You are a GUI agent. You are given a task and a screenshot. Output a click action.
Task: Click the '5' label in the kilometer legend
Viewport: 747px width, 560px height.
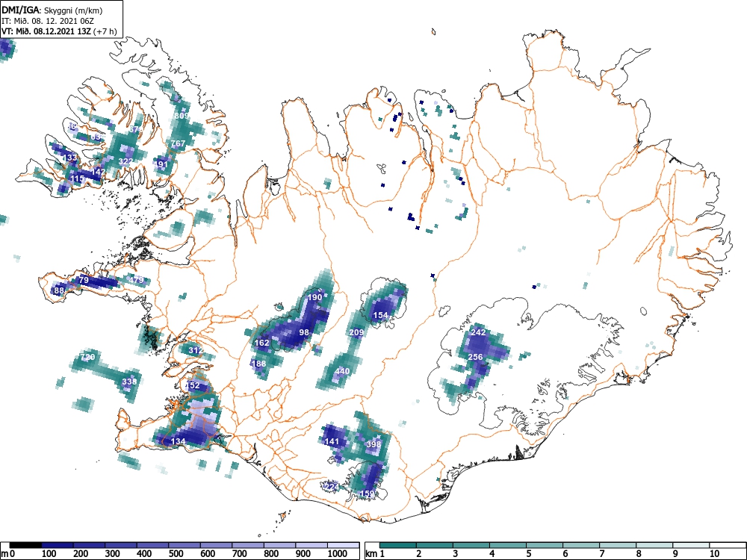point(529,553)
